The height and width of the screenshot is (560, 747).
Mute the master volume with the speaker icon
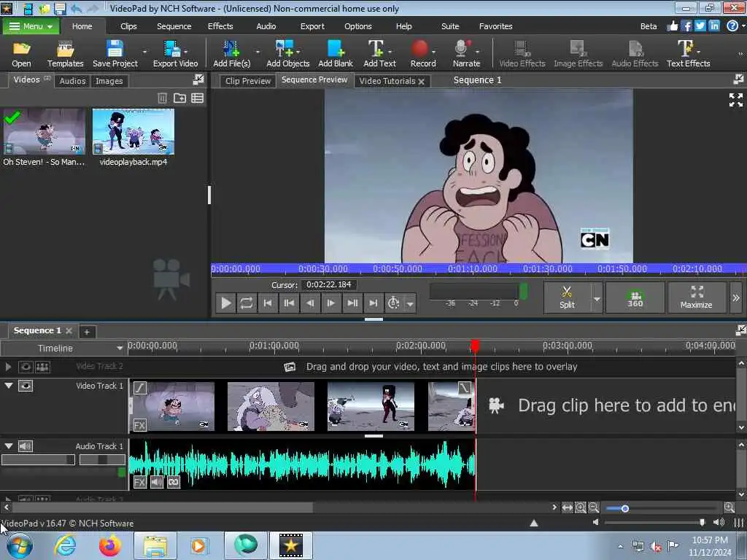[595, 522]
